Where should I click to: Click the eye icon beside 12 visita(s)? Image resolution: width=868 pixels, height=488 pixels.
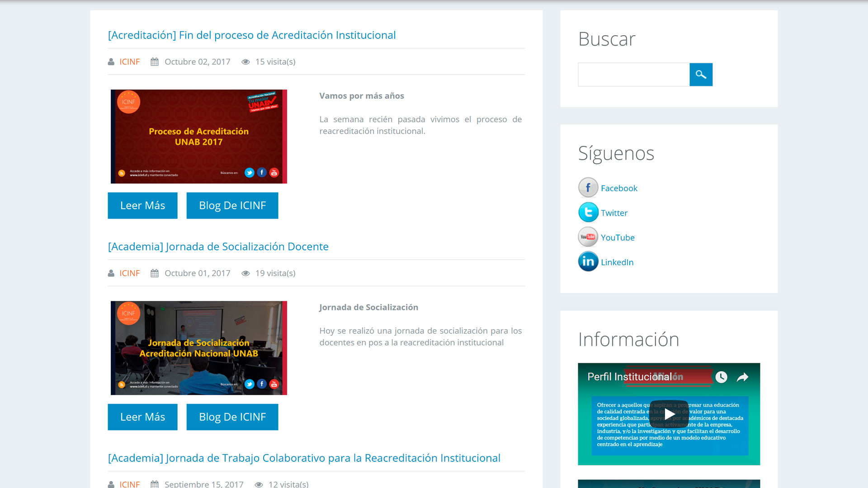(259, 484)
